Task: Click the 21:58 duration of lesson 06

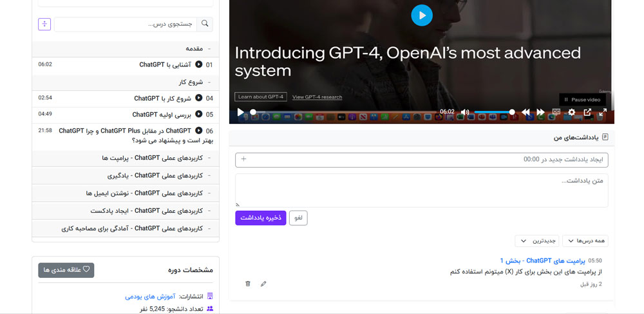Action: (45, 131)
